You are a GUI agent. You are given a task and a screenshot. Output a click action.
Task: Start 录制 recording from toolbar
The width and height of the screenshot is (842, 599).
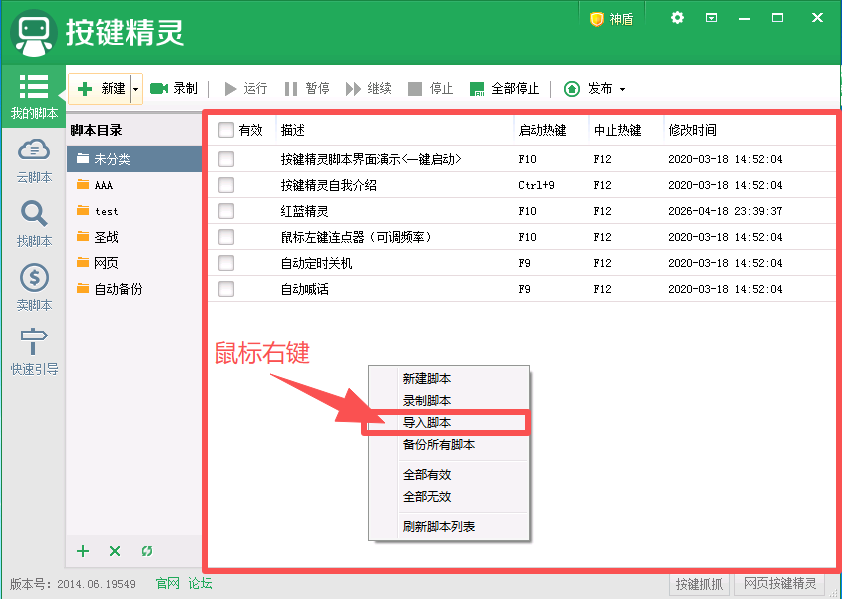point(173,89)
